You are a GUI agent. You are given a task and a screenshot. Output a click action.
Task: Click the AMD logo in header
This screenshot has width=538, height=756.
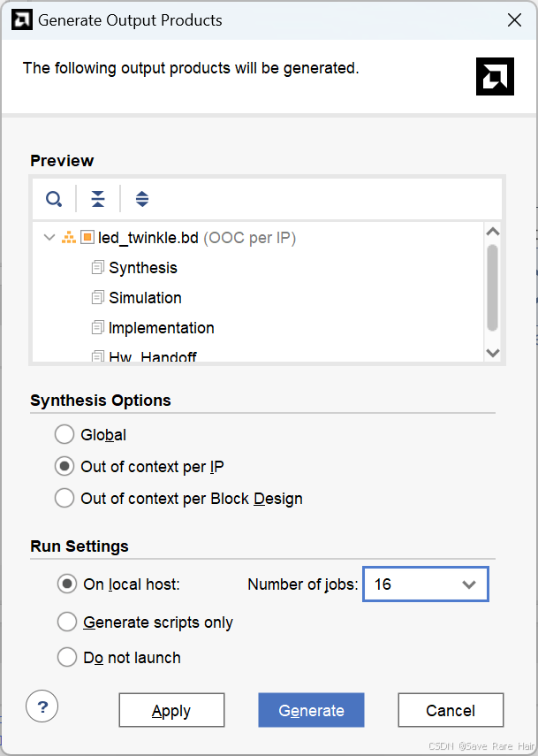494,77
